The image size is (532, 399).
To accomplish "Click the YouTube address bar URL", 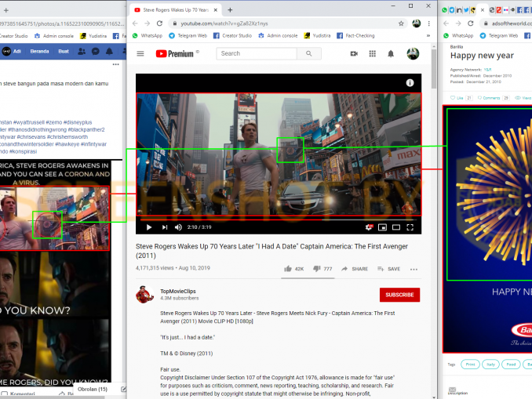I will coord(224,24).
